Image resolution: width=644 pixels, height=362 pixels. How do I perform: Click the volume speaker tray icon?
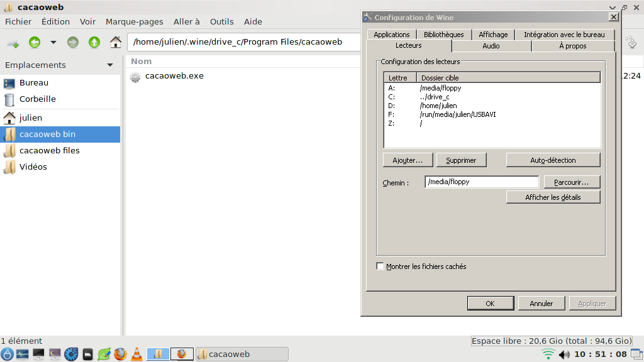tap(564, 354)
